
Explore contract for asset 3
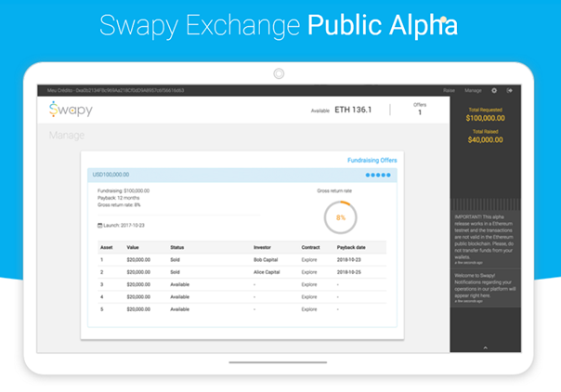(309, 284)
